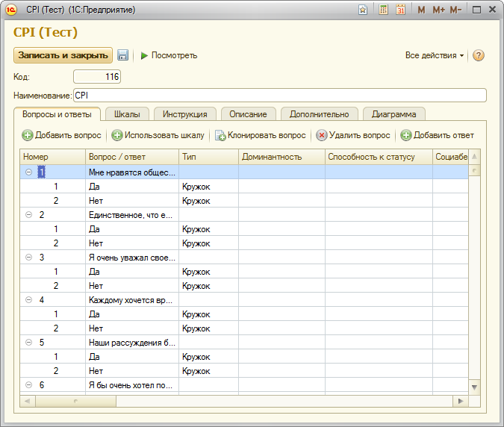Screen dimensions: 504x427
Task: Open the calculator icon in title bar
Action: (x=383, y=10)
